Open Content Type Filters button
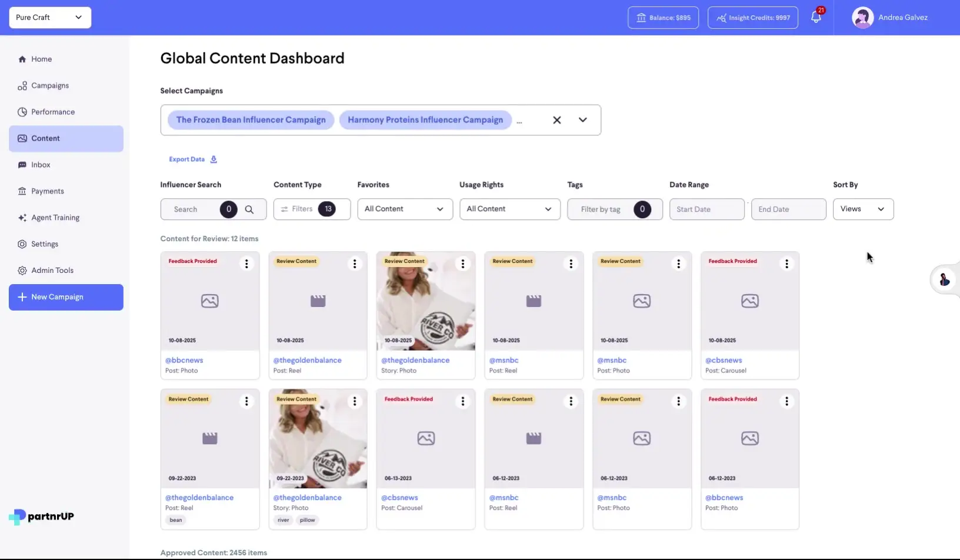This screenshot has height=560, width=960. [312, 209]
